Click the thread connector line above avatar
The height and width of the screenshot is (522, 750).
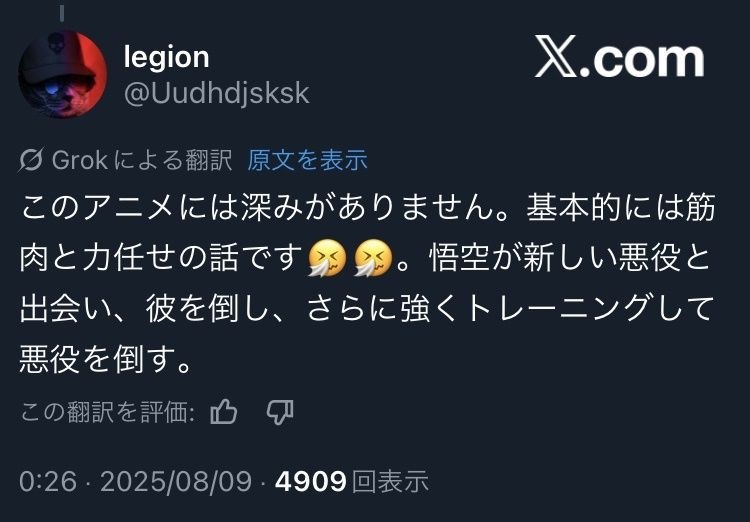click(62, 12)
